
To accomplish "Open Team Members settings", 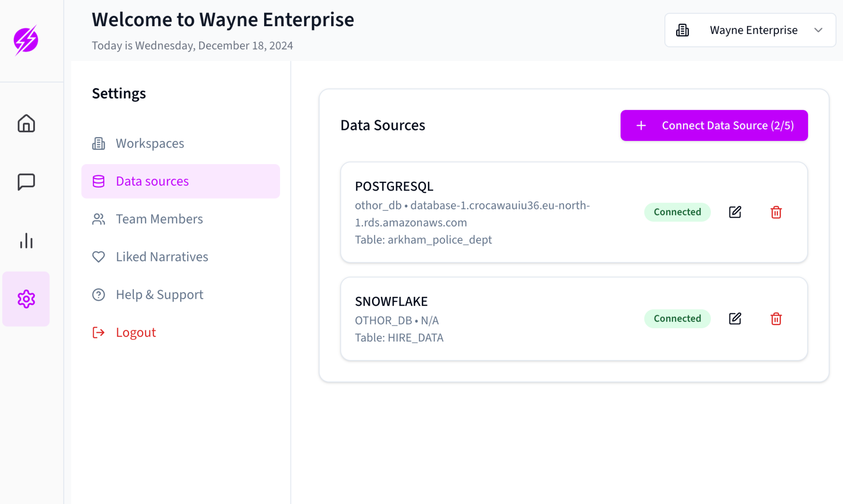I will tap(159, 219).
